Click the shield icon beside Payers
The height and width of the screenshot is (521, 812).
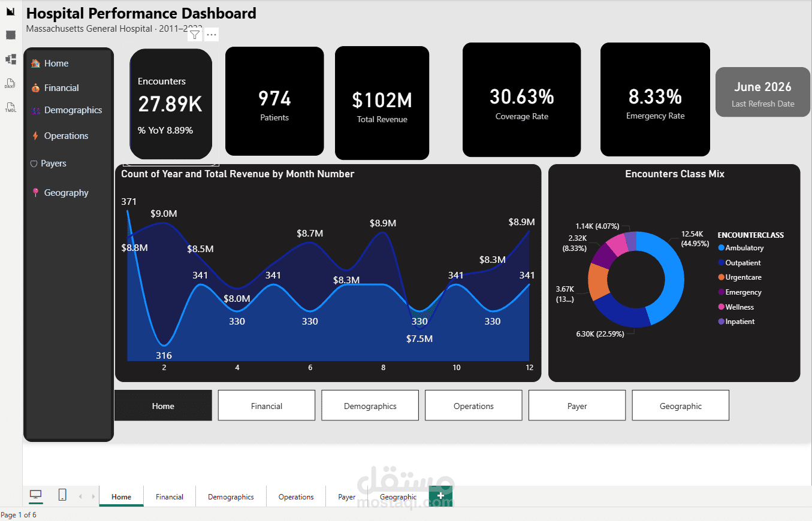(x=34, y=163)
